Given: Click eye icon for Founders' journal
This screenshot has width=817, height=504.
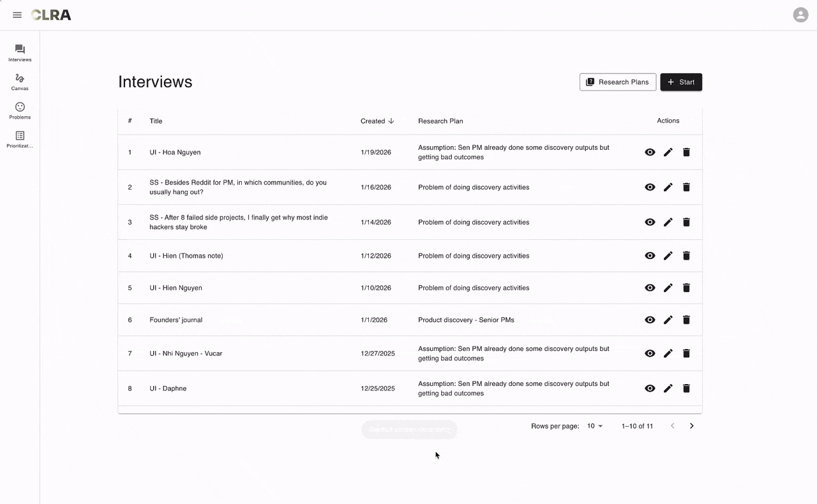Looking at the screenshot, I should click(650, 320).
